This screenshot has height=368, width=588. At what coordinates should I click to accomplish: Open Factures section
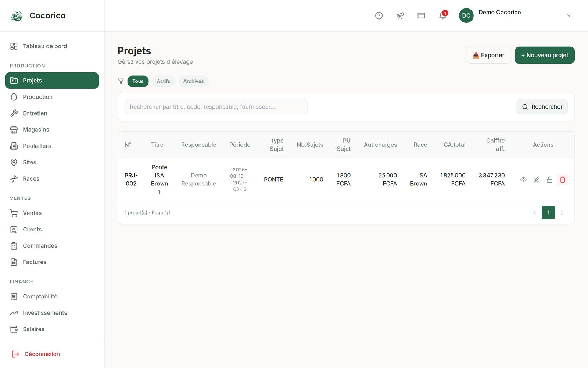tap(52, 262)
